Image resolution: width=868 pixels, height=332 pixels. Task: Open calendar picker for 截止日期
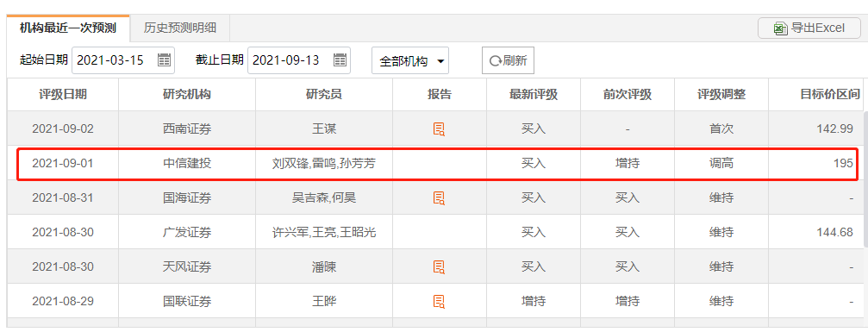(340, 60)
